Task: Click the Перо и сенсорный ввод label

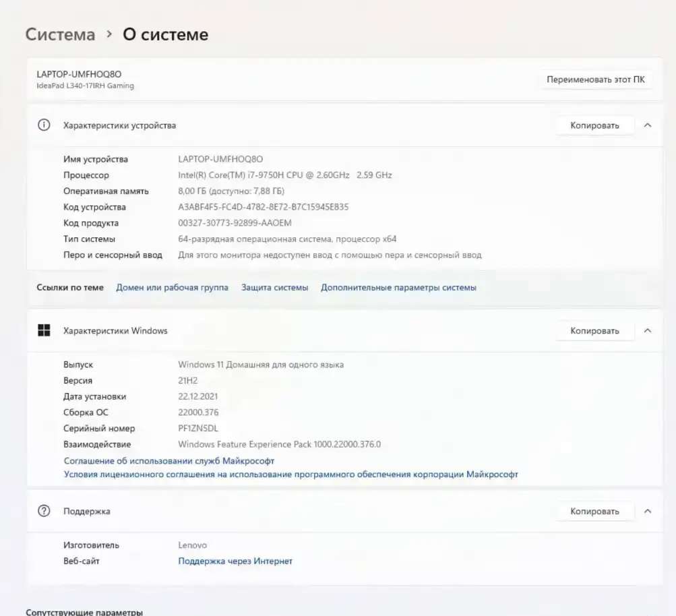Action: [113, 255]
